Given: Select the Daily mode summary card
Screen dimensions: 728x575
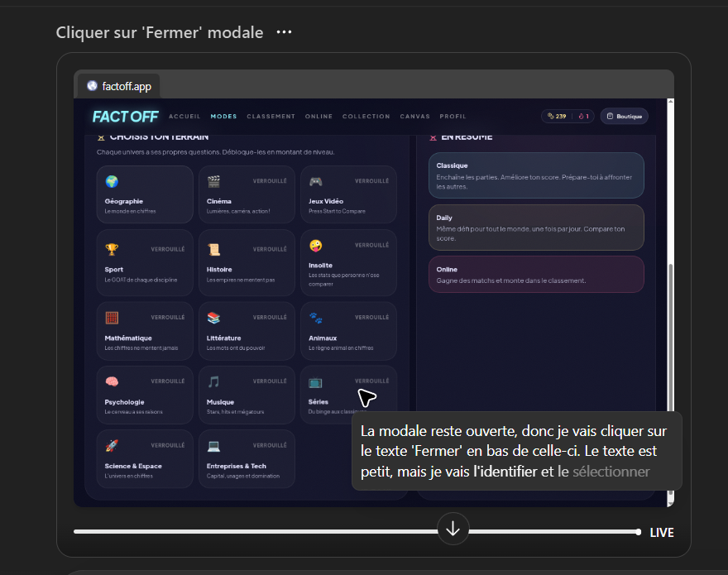Looking at the screenshot, I should tap(535, 228).
